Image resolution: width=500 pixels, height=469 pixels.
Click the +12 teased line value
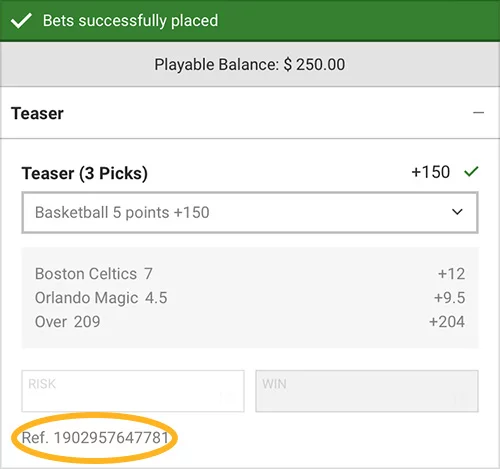point(451,274)
